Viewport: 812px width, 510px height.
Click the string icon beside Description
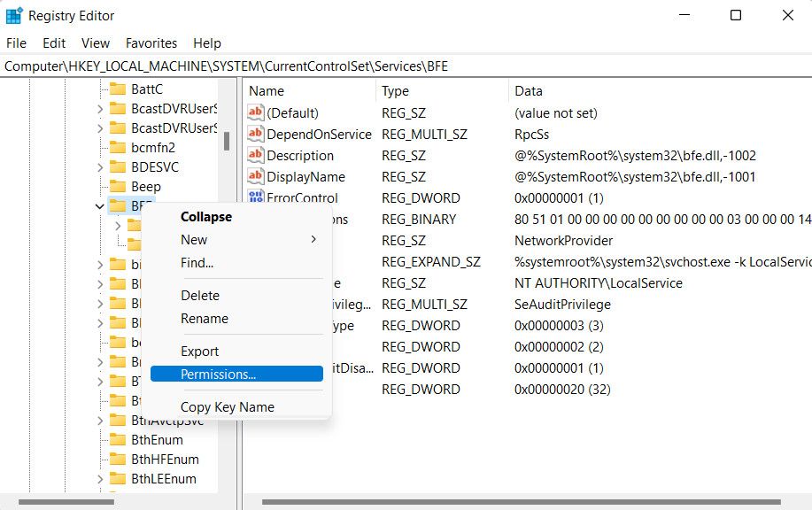coord(255,155)
